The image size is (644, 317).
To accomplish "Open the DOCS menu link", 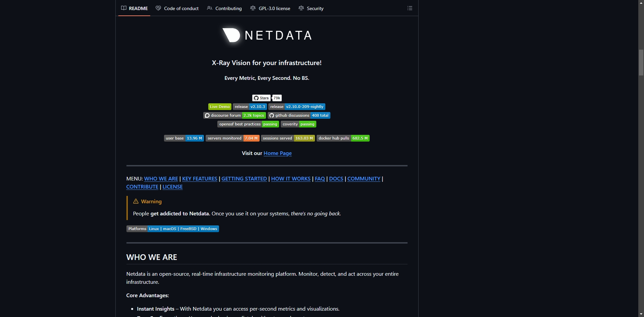I will [x=336, y=179].
